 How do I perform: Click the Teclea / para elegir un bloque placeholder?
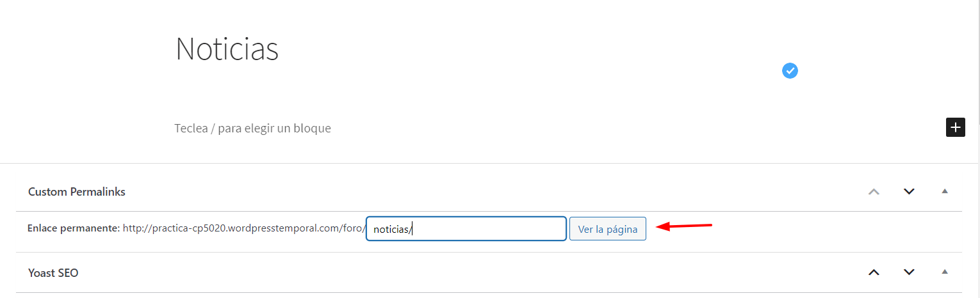[252, 128]
